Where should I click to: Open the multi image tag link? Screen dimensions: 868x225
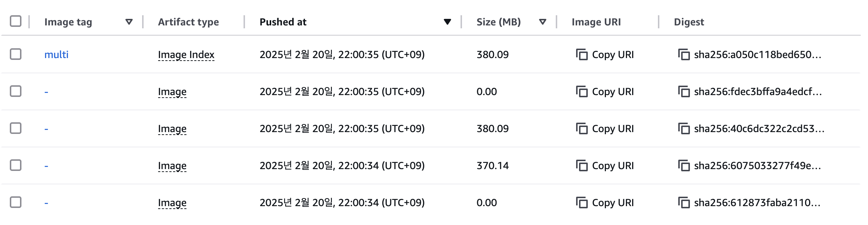(x=56, y=55)
